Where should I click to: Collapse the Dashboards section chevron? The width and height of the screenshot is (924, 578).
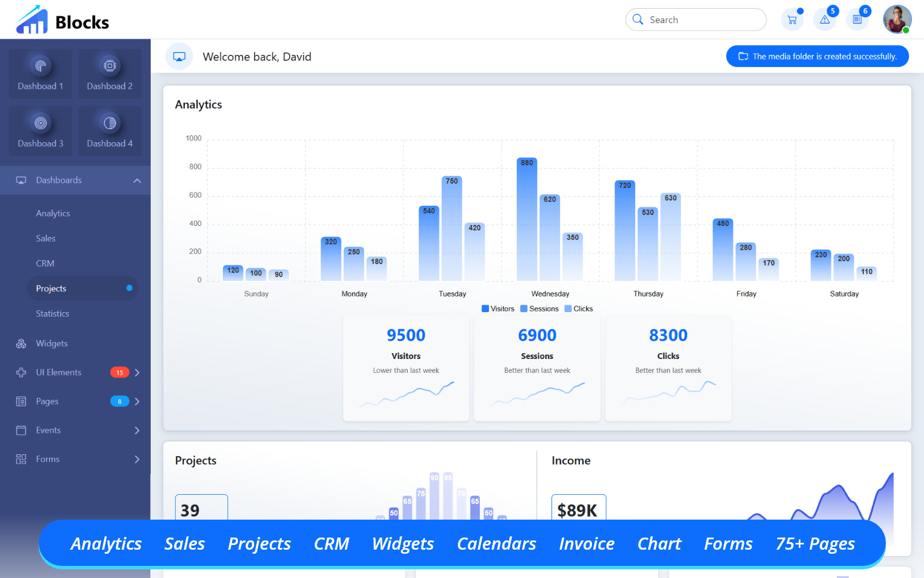[x=137, y=180]
